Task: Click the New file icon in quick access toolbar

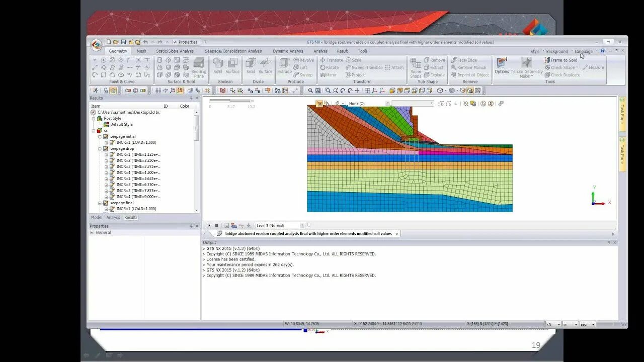Action: coord(108,42)
